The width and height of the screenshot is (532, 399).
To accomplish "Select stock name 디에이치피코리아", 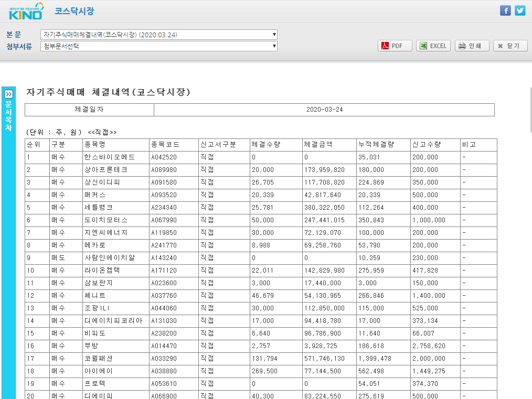I will [113, 321].
